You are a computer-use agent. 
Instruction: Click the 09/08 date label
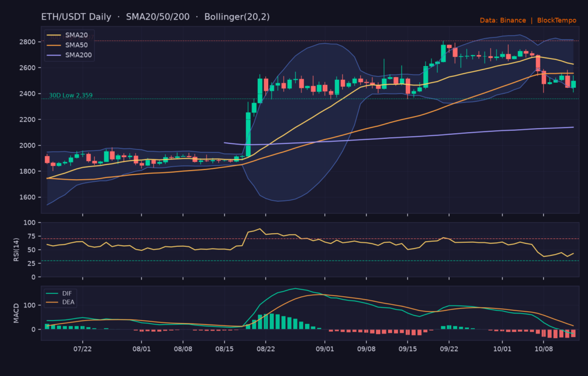point(366,349)
